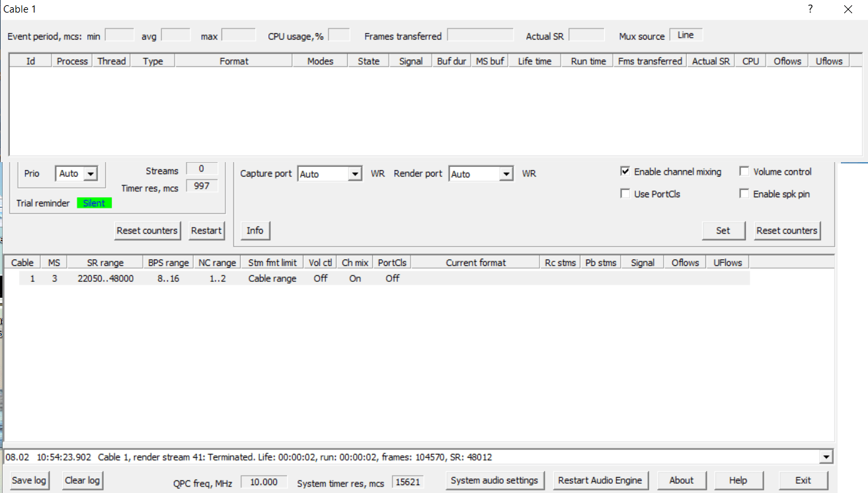Viewport: 868px width, 493px height.
Task: Apply settings with the Set button
Action: point(723,230)
